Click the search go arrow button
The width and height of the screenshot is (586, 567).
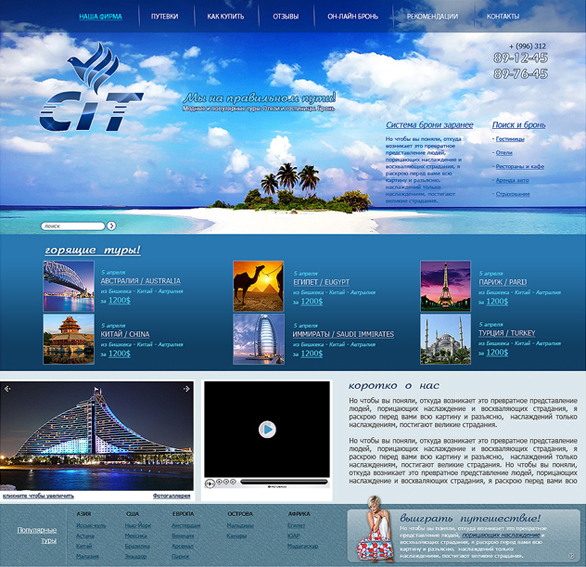(x=111, y=226)
